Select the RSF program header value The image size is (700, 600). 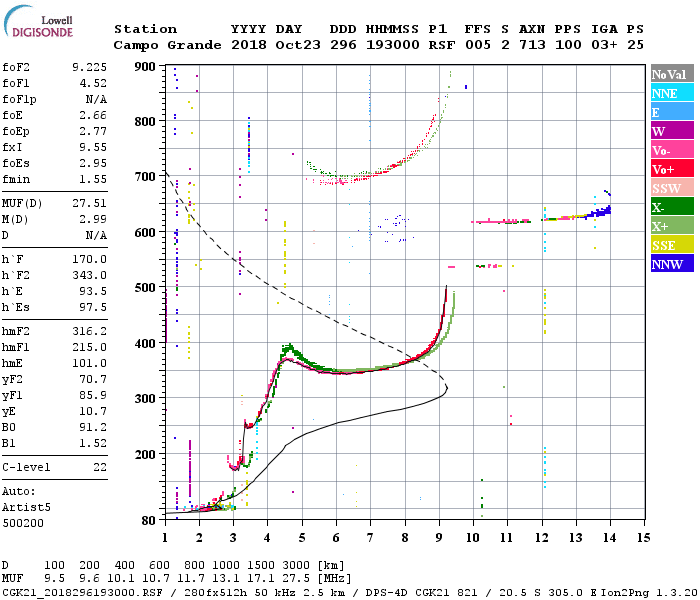442,45
